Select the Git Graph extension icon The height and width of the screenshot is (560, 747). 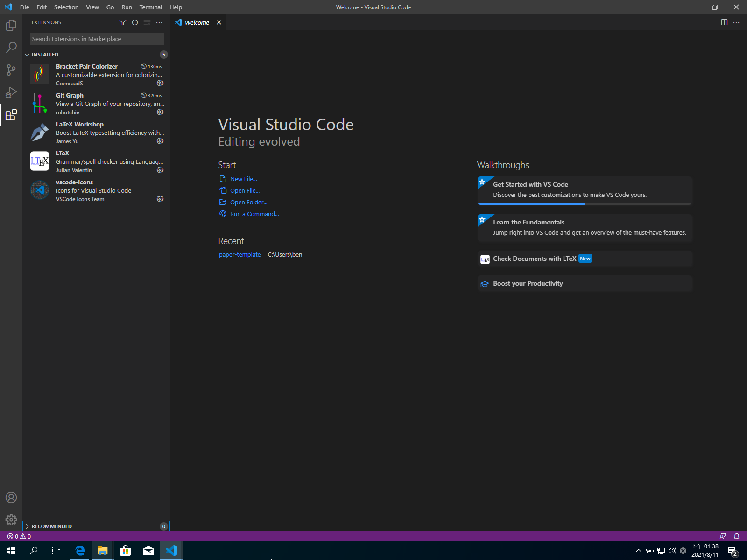[40, 103]
